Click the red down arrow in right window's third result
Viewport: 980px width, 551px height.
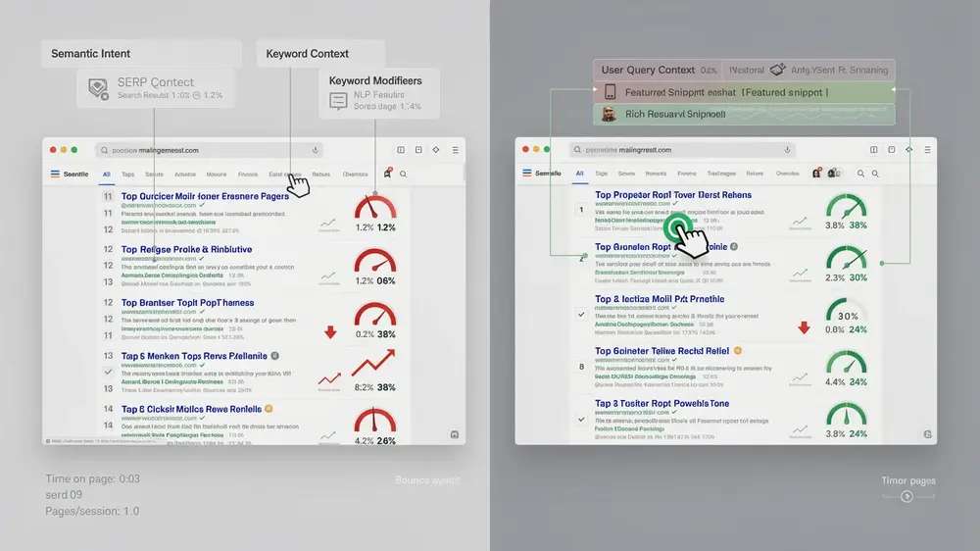tap(804, 327)
